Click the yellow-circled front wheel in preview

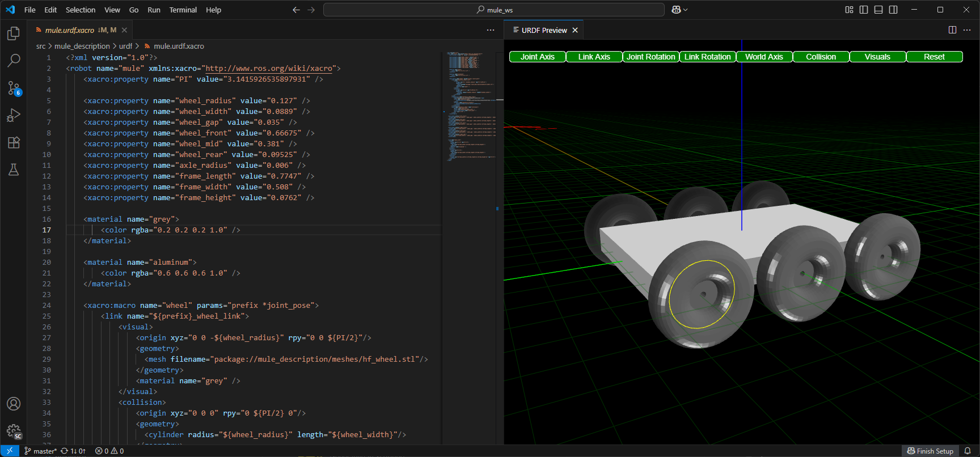pos(702,294)
